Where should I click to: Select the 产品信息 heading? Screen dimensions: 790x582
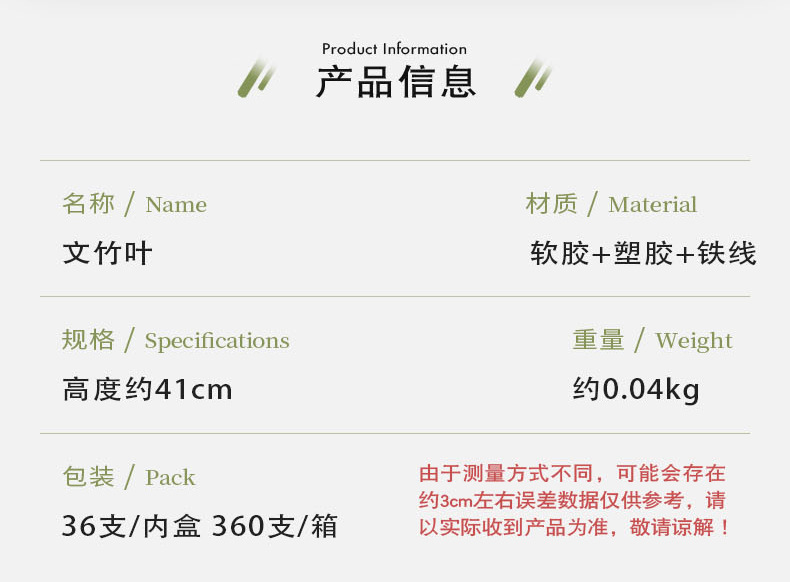click(396, 82)
